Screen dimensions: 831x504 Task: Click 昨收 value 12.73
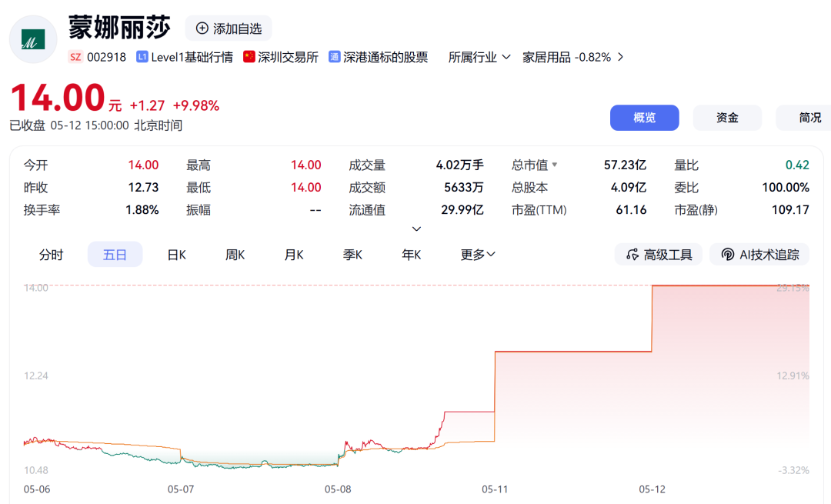tap(143, 188)
